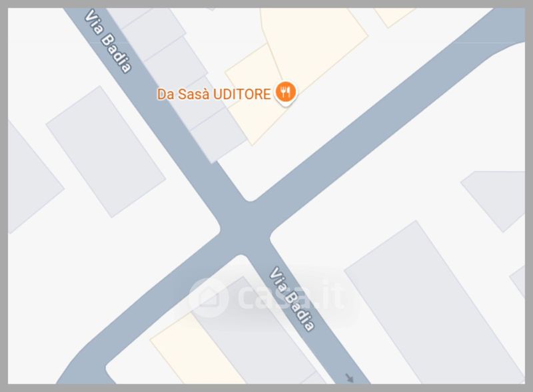This screenshot has height=392, width=533.
Task: Click the orange restaurant fork-and-knife pin
Action: [286, 93]
